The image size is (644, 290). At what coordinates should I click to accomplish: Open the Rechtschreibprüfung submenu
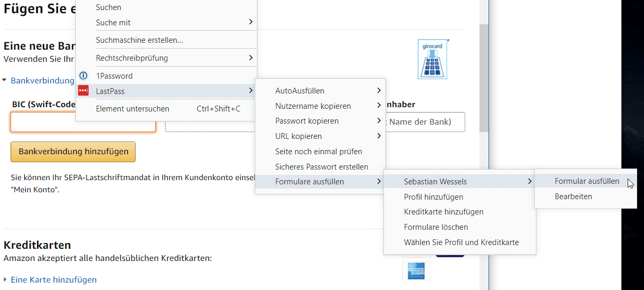[x=166, y=58]
